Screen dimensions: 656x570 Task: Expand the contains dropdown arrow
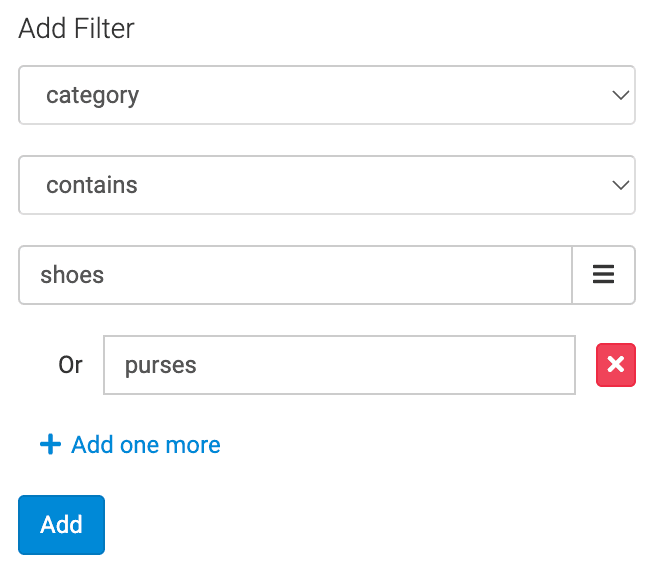click(x=620, y=185)
